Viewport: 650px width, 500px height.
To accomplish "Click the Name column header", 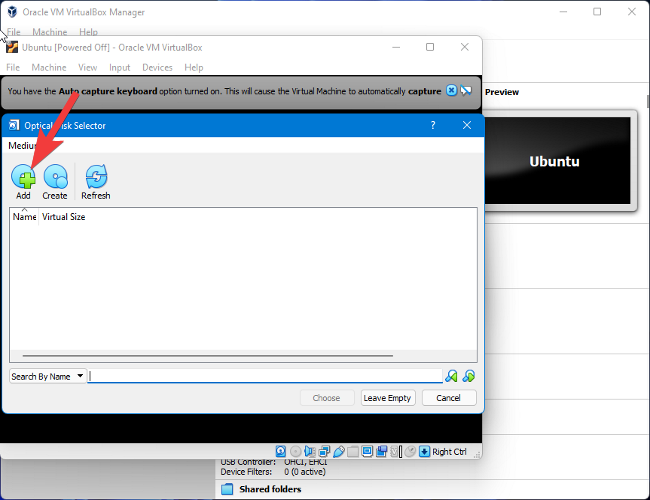I will tap(24, 216).
